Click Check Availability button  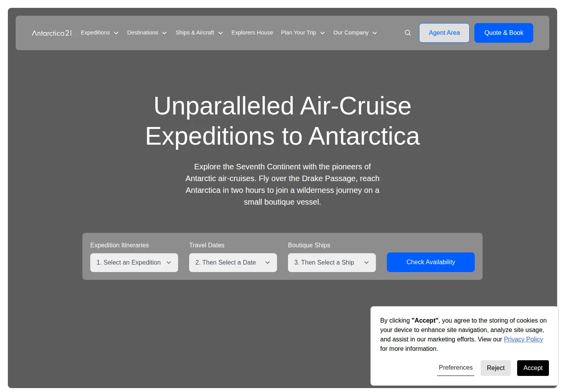[x=431, y=262]
